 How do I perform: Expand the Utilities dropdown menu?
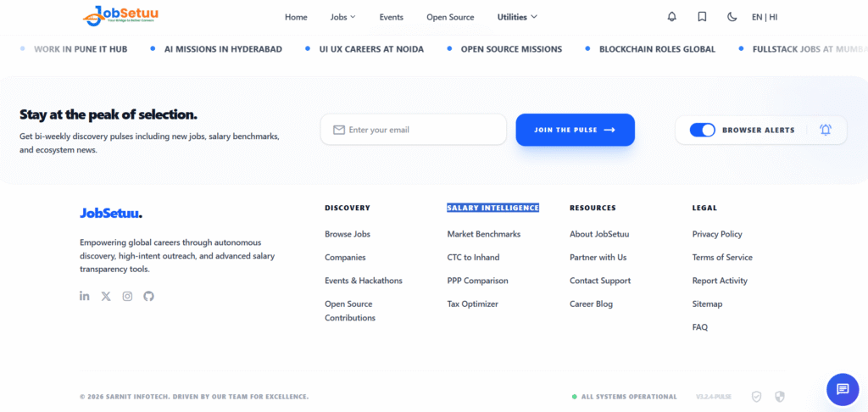point(517,17)
